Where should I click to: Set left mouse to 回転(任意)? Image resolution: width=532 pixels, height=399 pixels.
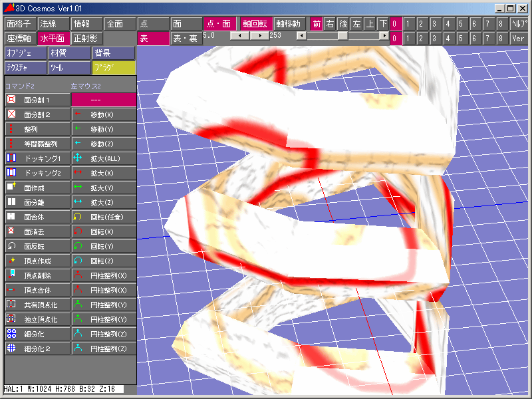coord(104,217)
